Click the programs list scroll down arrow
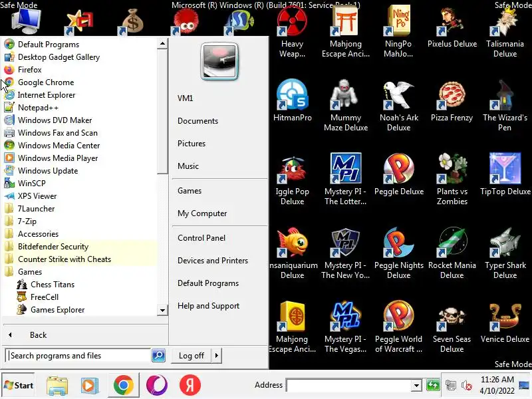The width and height of the screenshot is (532, 399). (x=162, y=310)
